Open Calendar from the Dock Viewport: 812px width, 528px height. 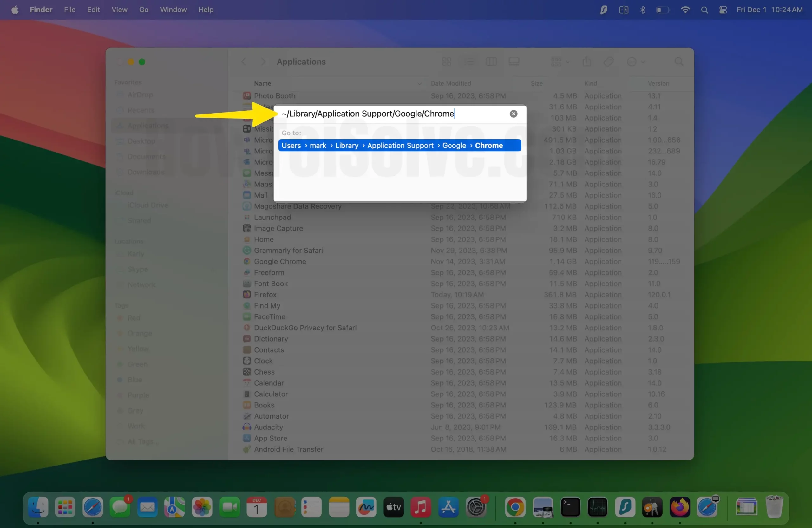[257, 507]
